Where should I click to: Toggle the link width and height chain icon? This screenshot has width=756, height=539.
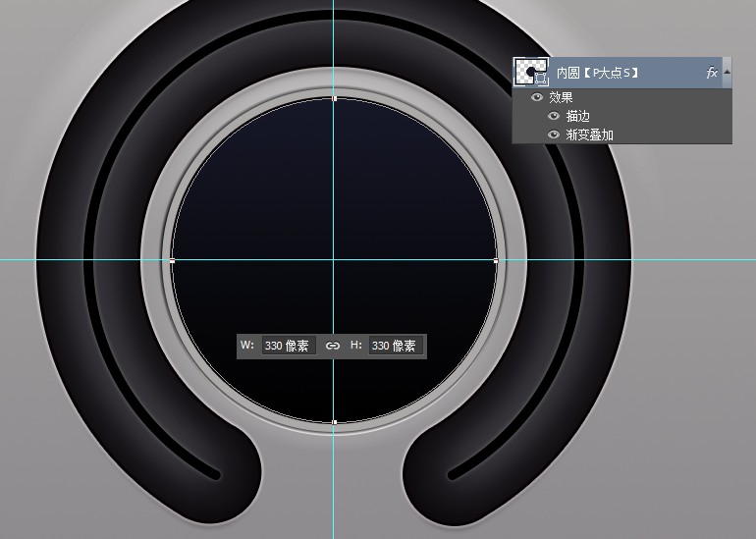(333, 346)
